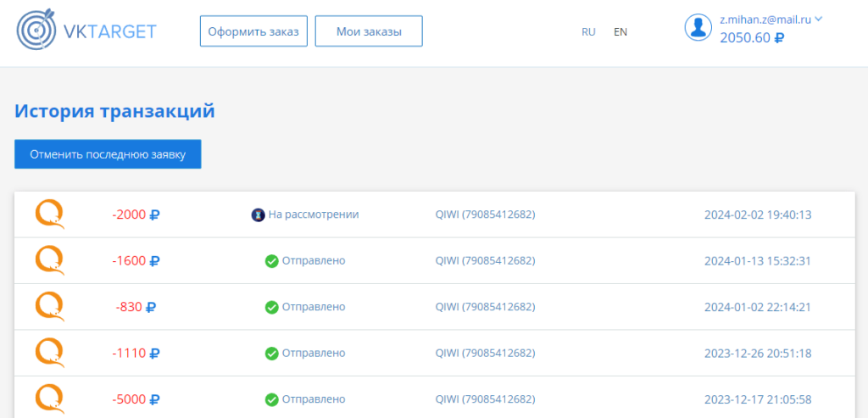Click green checkmark for the -5000 transaction
Viewport: 868px width, 418px height.
pos(271,399)
